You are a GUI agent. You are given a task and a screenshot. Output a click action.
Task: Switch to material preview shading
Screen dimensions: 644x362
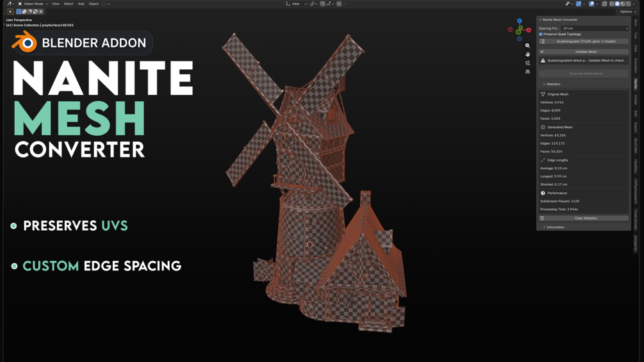[623, 4]
